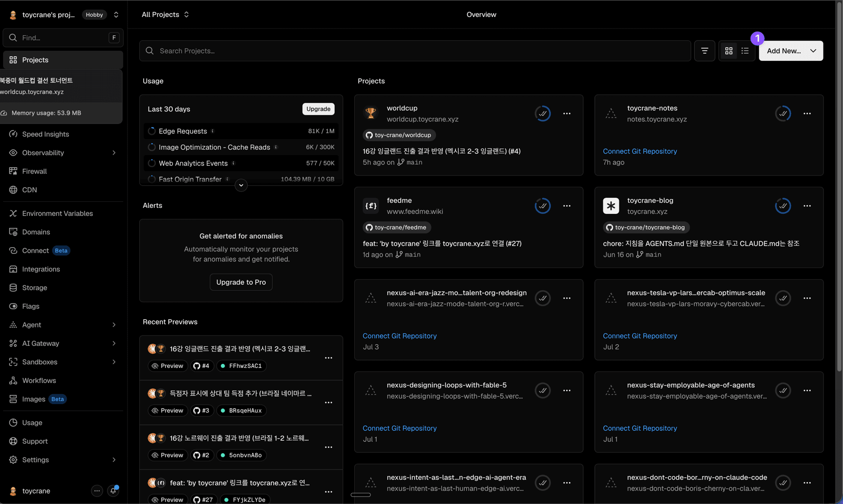Open the Images Beta icon item
The height and width of the screenshot is (504, 843).
(13, 399)
